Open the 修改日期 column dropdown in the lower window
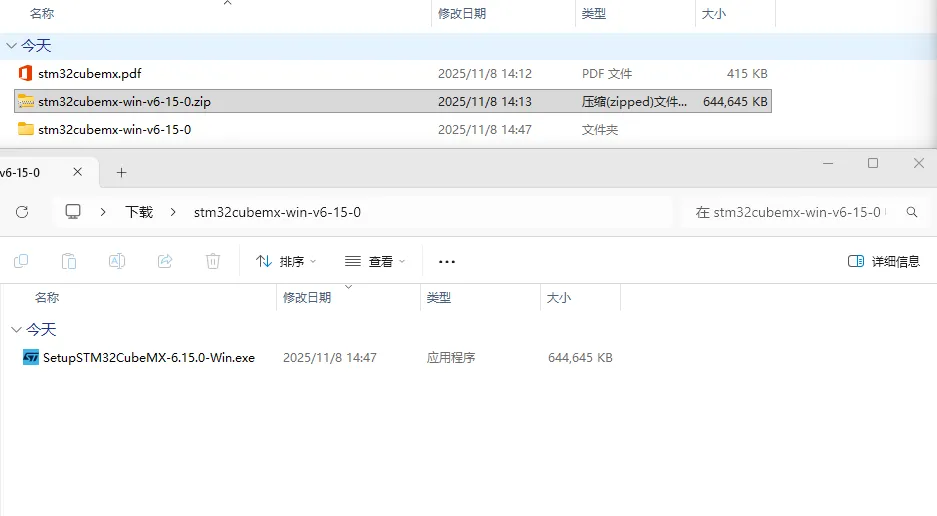Viewport: 937px width, 516px height. pos(348,288)
